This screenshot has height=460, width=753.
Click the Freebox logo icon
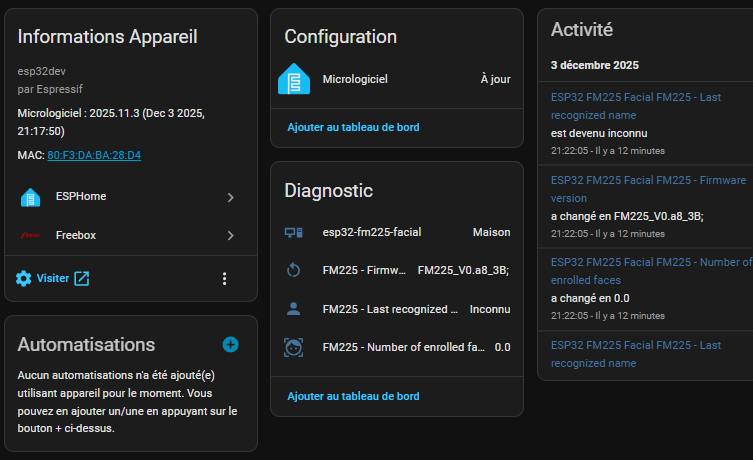pos(30,236)
